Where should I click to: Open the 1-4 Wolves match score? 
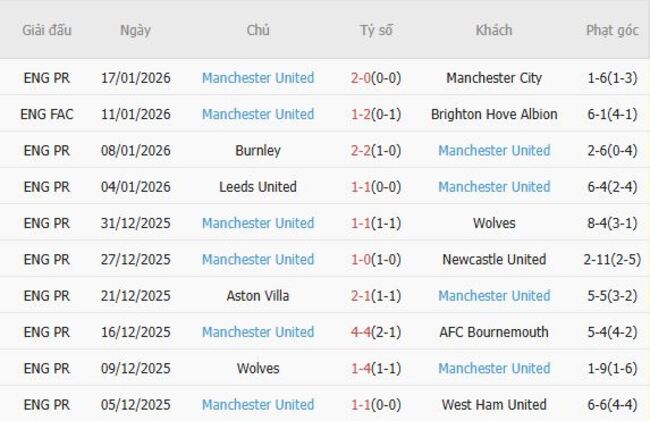376,369
